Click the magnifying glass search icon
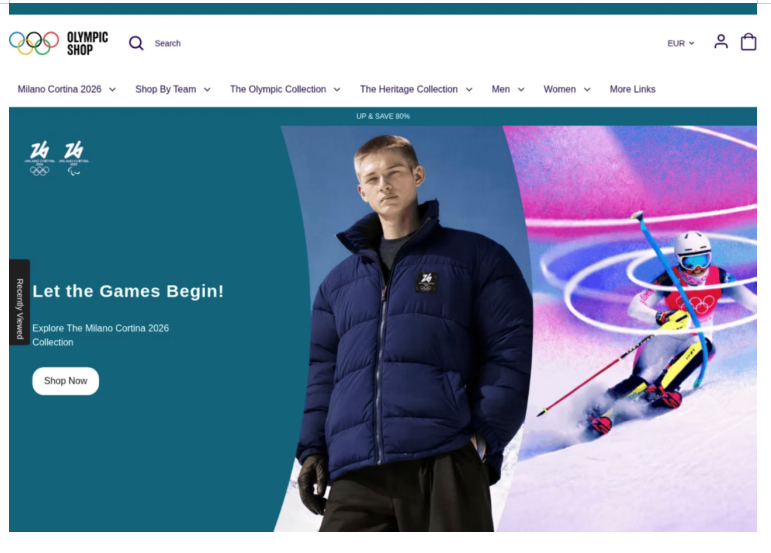 point(136,43)
